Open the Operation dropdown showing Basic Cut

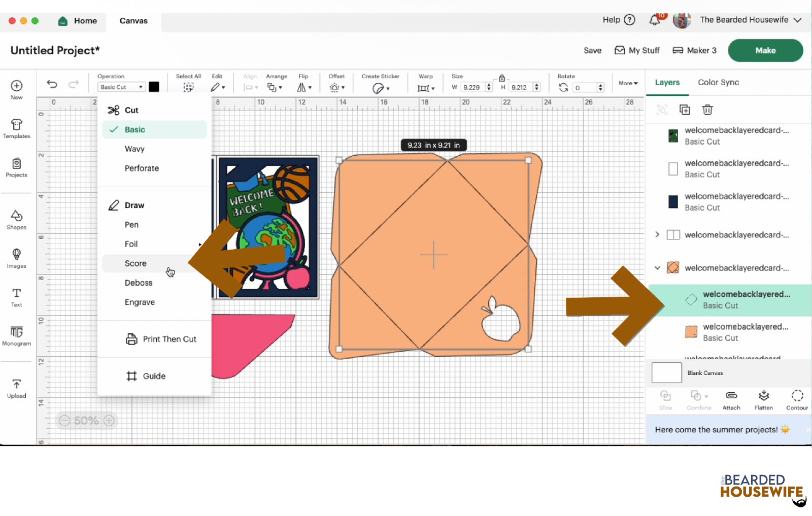(x=121, y=87)
